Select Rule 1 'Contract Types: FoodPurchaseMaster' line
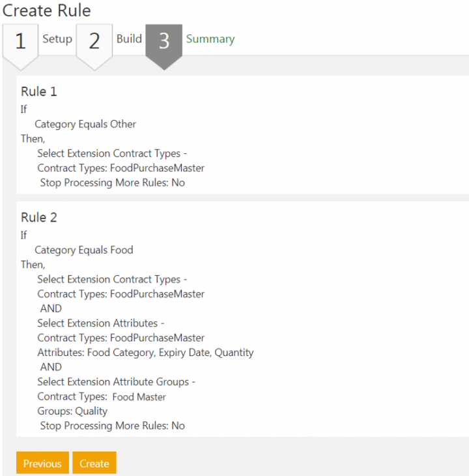The image size is (469, 476). point(121,168)
